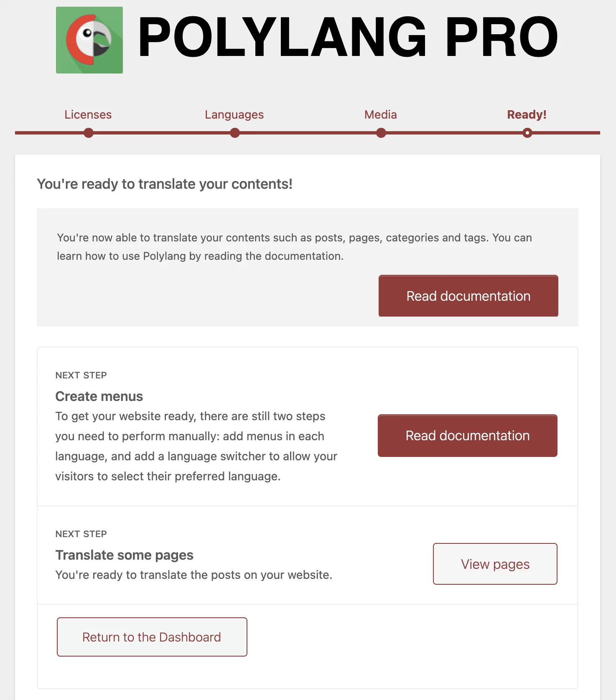The image size is (616, 700).
Task: Click the filled progress dot under Licenses
Action: [88, 133]
